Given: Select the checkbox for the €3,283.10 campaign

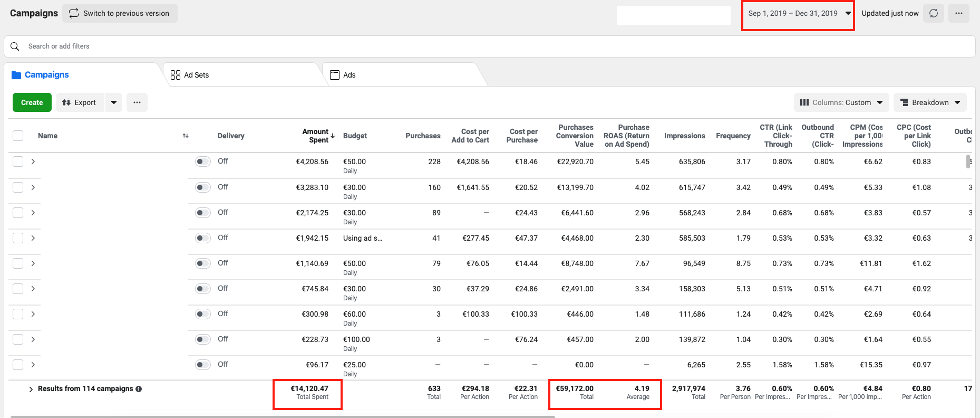Looking at the screenshot, I should pyautogui.click(x=18, y=187).
